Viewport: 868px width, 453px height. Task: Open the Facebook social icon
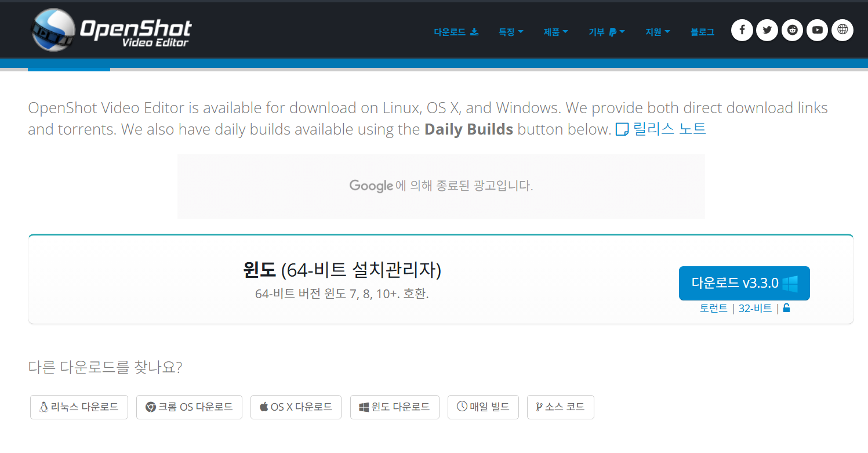tap(742, 30)
